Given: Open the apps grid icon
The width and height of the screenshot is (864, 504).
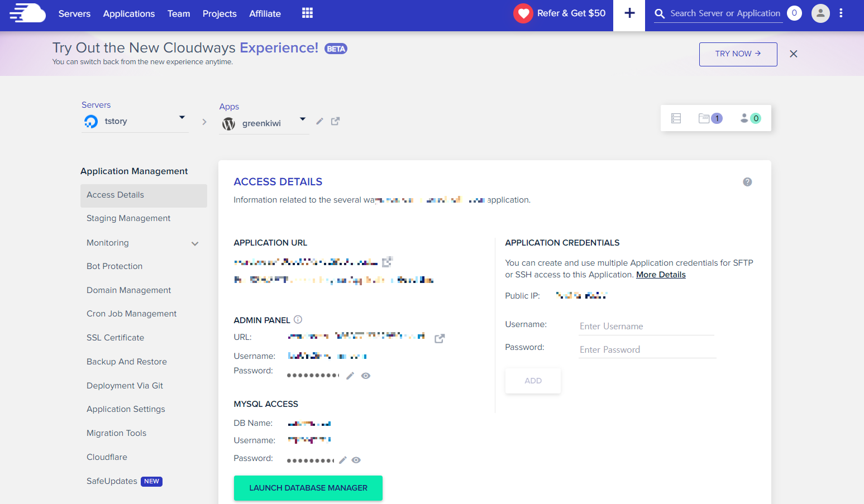Looking at the screenshot, I should click(x=307, y=13).
